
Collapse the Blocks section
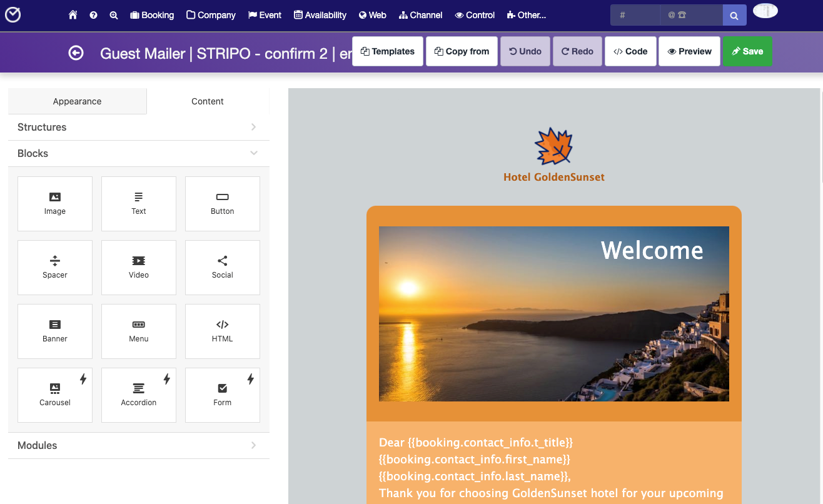click(139, 153)
